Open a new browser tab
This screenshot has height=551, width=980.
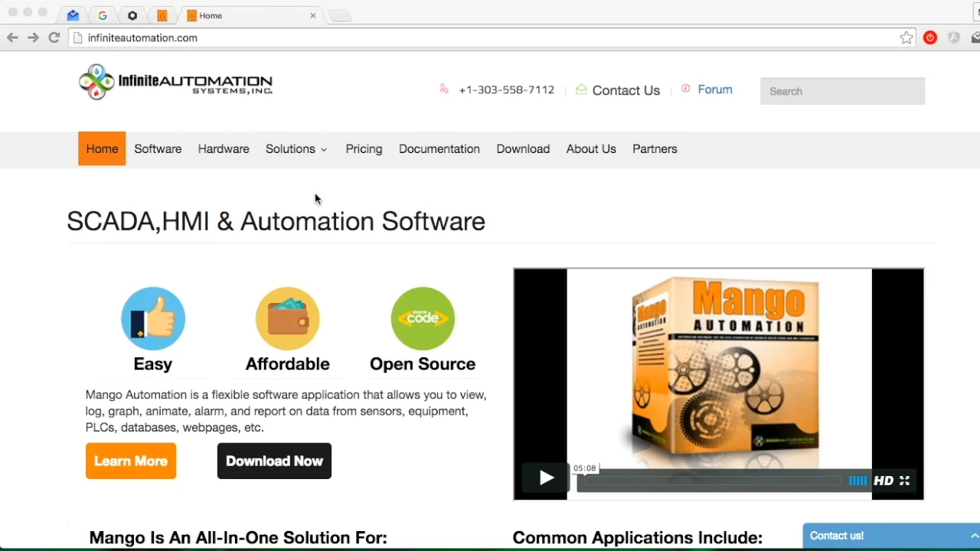click(x=339, y=16)
